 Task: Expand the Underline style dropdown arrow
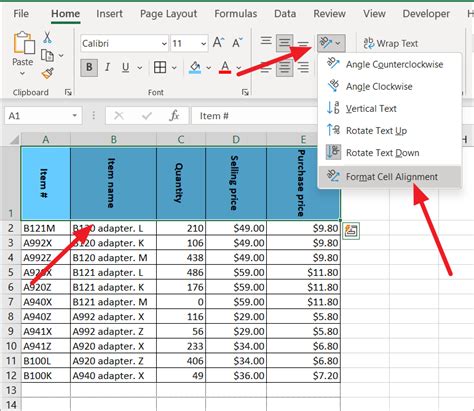pos(140,68)
